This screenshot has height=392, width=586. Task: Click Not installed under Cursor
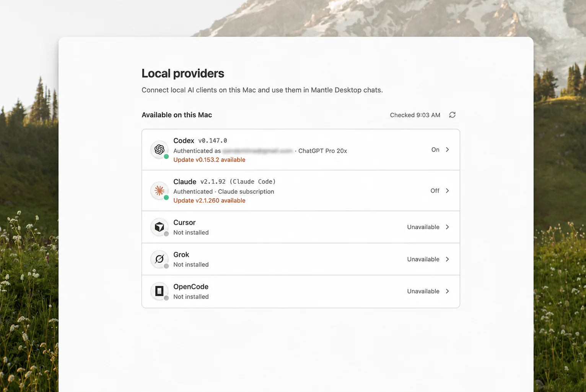coord(191,232)
